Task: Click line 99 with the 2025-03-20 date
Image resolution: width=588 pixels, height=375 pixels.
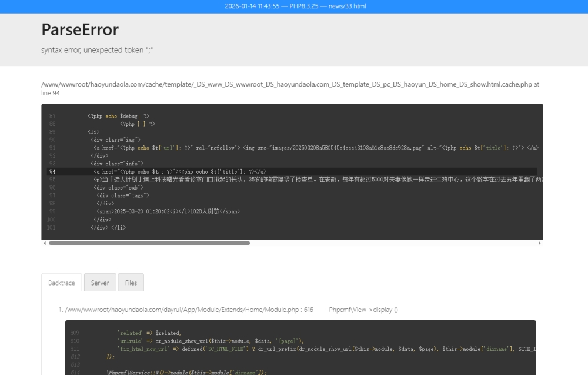Action: click(x=168, y=211)
